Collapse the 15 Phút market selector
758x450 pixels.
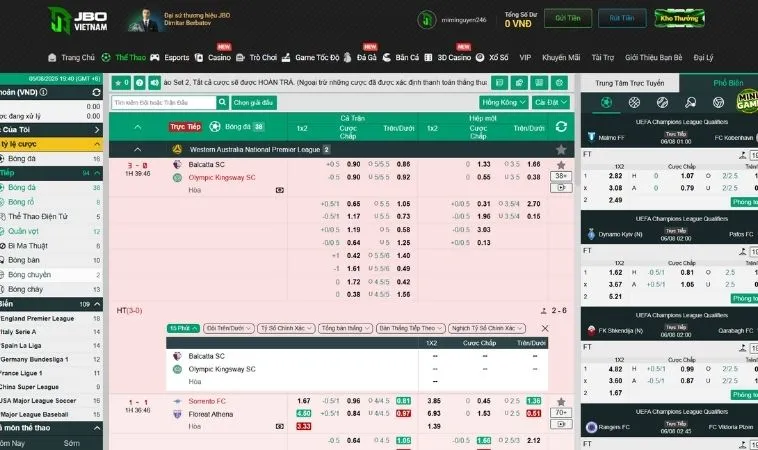pyautogui.click(x=183, y=328)
